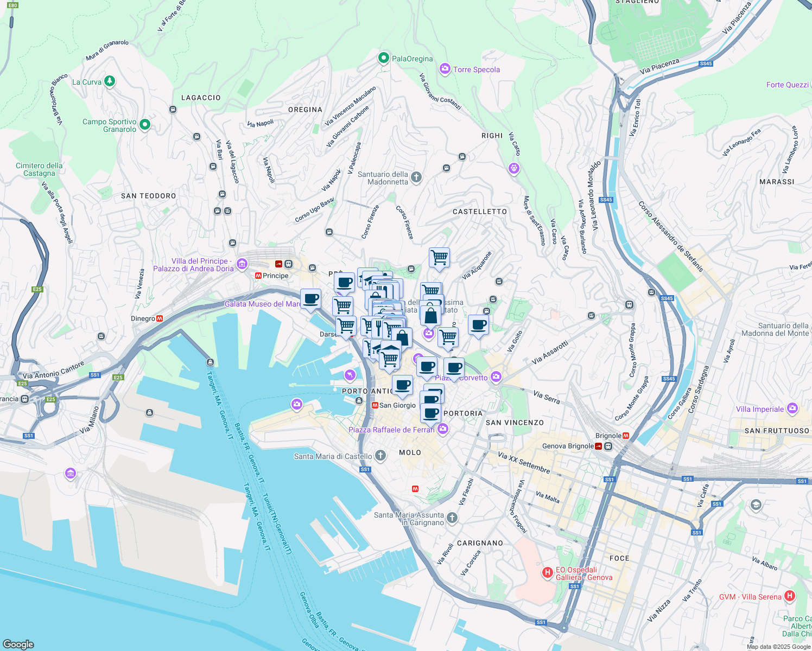Image resolution: width=812 pixels, height=651 pixels.
Task: Click the LAGACCIO neighborhood label
Action: tap(201, 98)
